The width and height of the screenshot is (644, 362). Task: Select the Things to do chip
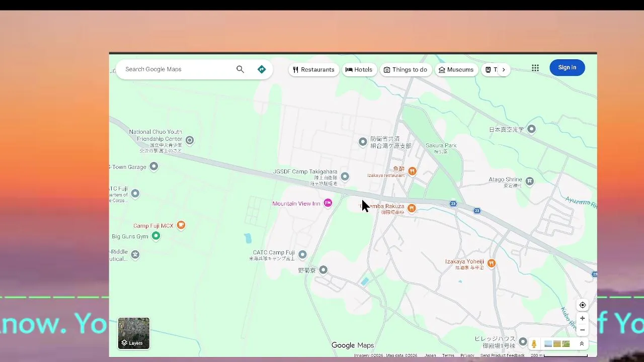[406, 70]
